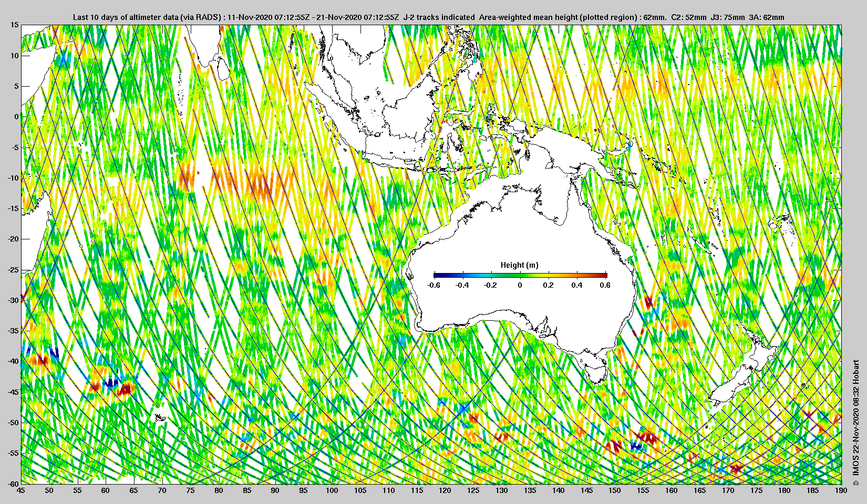Click "Last 10 days of altimeter data" title text

point(125,17)
